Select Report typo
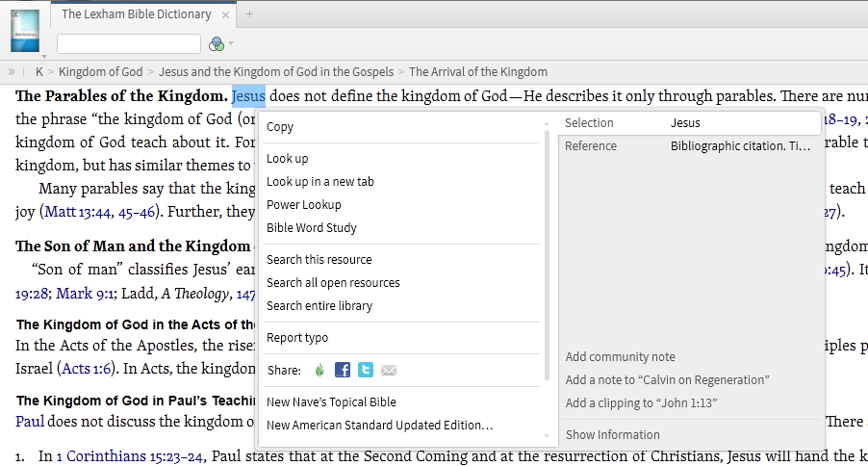Screen dimensions: 868x466 tap(297, 338)
